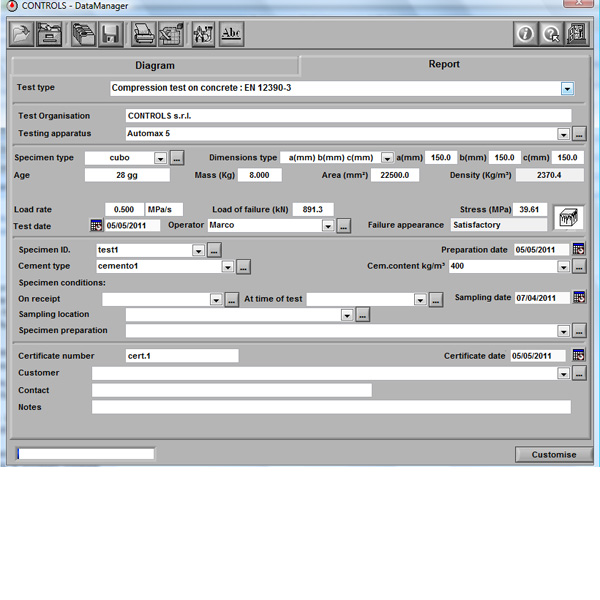Expand the On receipt dropdown arrow
Screen dimensions: 600x600
[x=216, y=300]
